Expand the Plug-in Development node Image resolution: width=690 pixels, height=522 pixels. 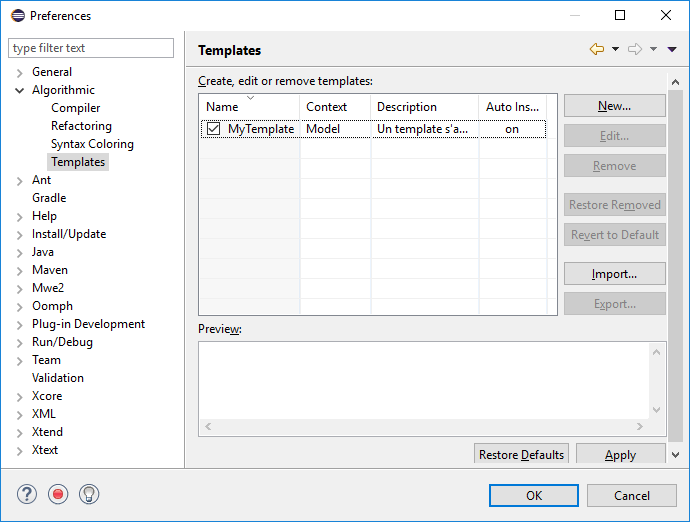[19, 325]
